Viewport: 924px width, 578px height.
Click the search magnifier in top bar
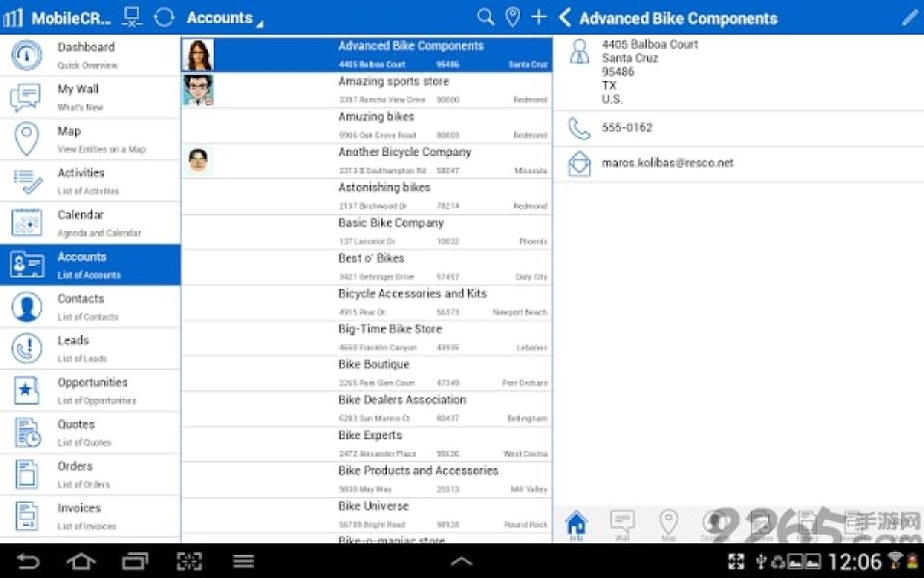[485, 17]
